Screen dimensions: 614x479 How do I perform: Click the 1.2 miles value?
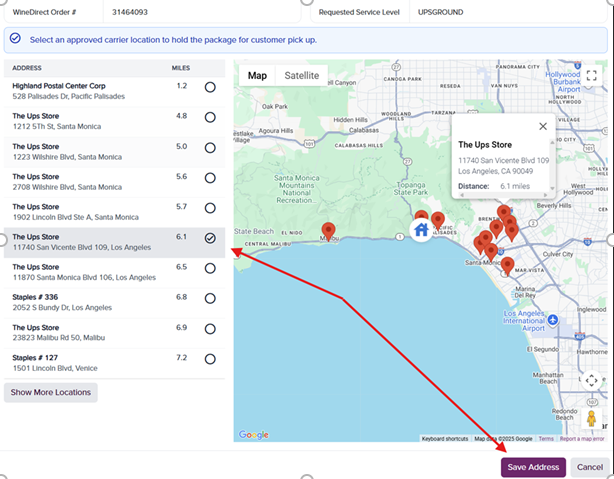pyautogui.click(x=181, y=86)
